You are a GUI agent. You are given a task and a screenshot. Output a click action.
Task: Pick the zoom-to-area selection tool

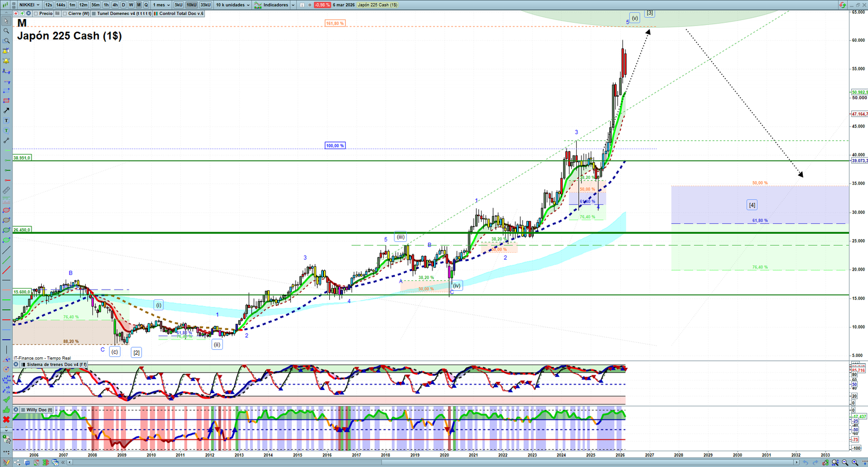(7, 41)
